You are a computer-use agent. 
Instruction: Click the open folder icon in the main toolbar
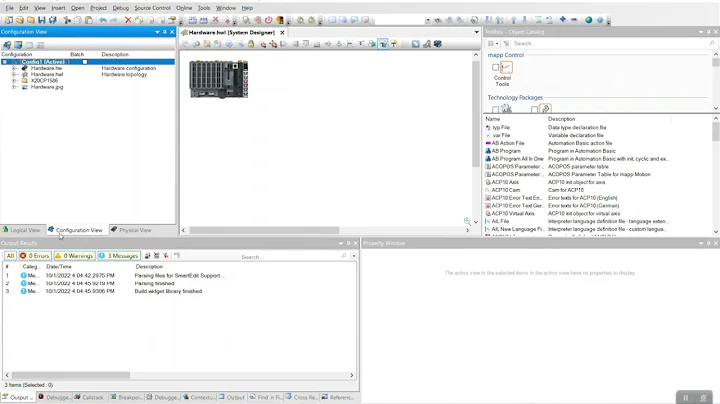[20, 20]
